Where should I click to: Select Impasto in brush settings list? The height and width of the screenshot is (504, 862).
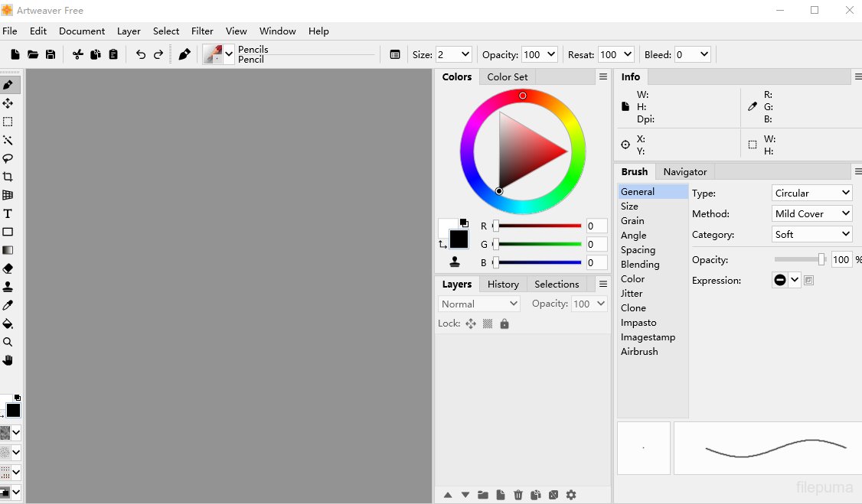coord(638,323)
